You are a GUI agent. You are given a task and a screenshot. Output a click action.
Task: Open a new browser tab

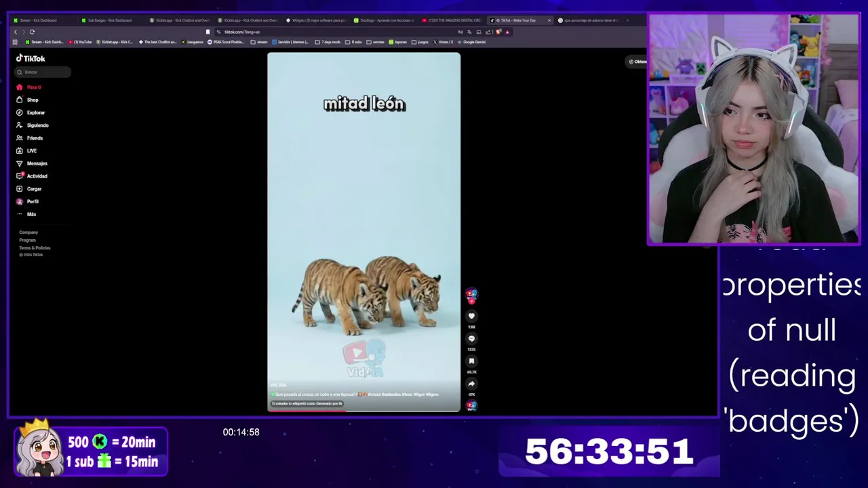[627, 20]
